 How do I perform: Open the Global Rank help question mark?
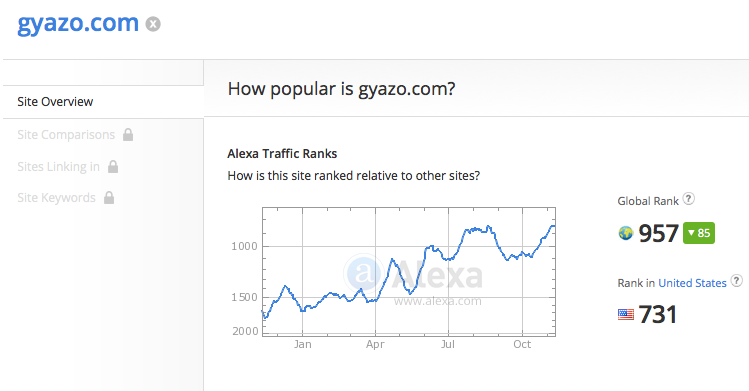click(x=688, y=199)
